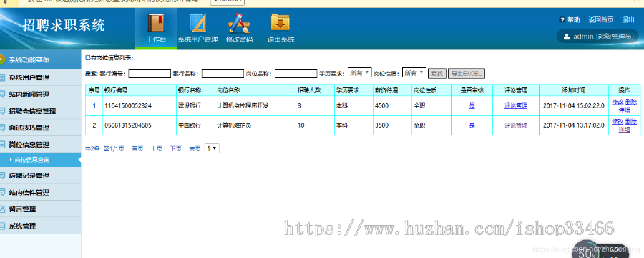Open 系统用户管理 toolbar icon
The height and width of the screenshot is (258, 644).
(x=197, y=23)
